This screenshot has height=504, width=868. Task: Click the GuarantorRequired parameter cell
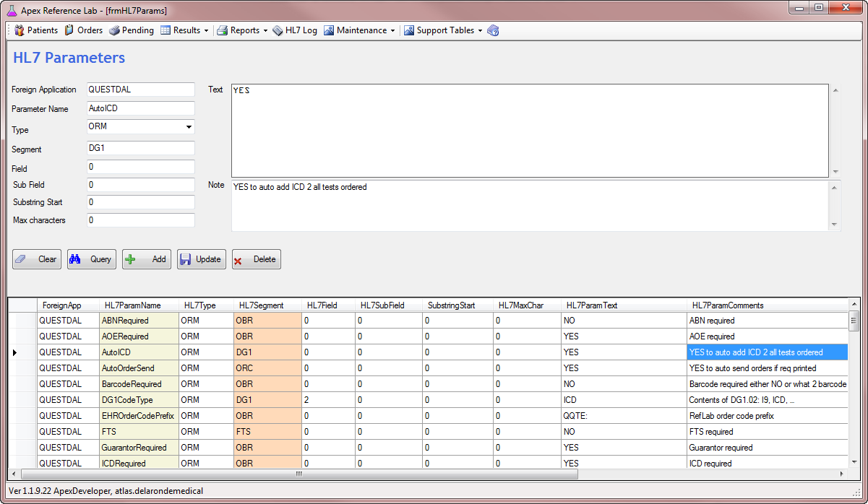139,448
